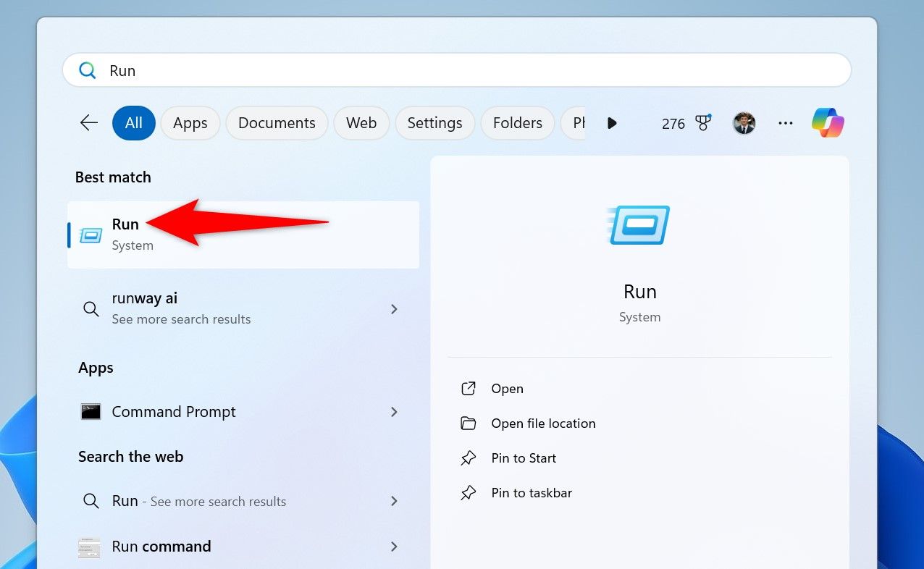Click the Command Prompt icon
Image resolution: width=924 pixels, height=569 pixels.
point(91,412)
